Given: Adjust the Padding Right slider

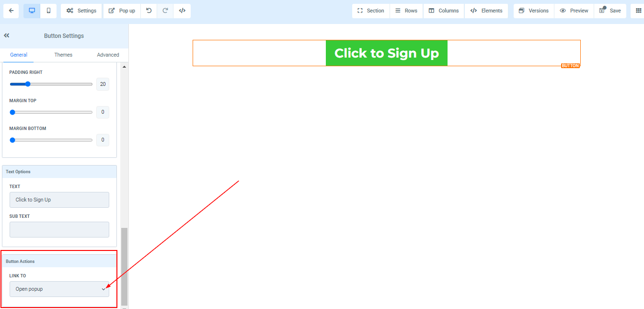Looking at the screenshot, I should 51,84.
